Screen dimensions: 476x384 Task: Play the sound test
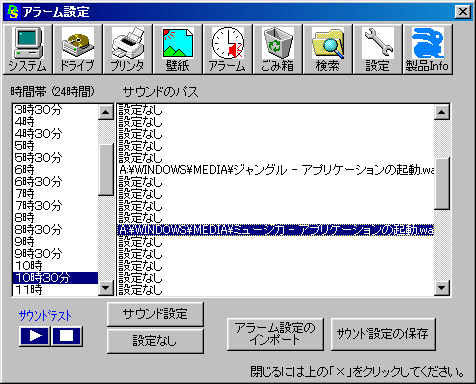pos(35,336)
